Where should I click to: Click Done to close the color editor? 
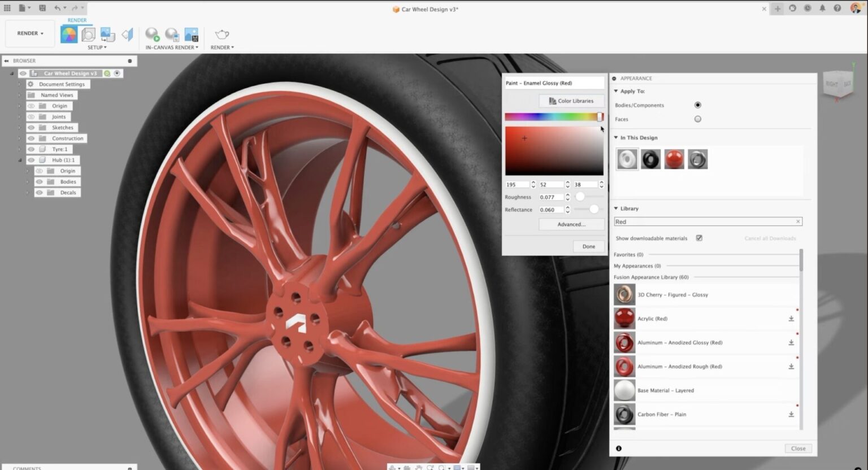588,246
